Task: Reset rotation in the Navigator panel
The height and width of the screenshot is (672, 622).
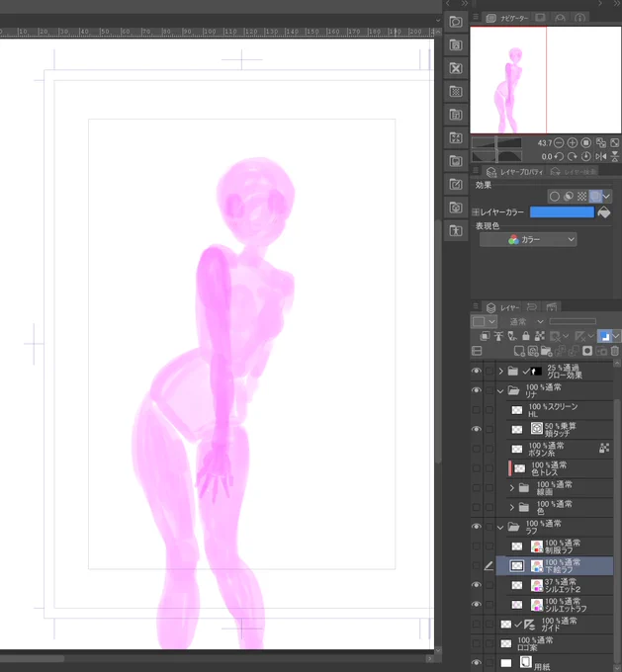Action: tap(586, 157)
